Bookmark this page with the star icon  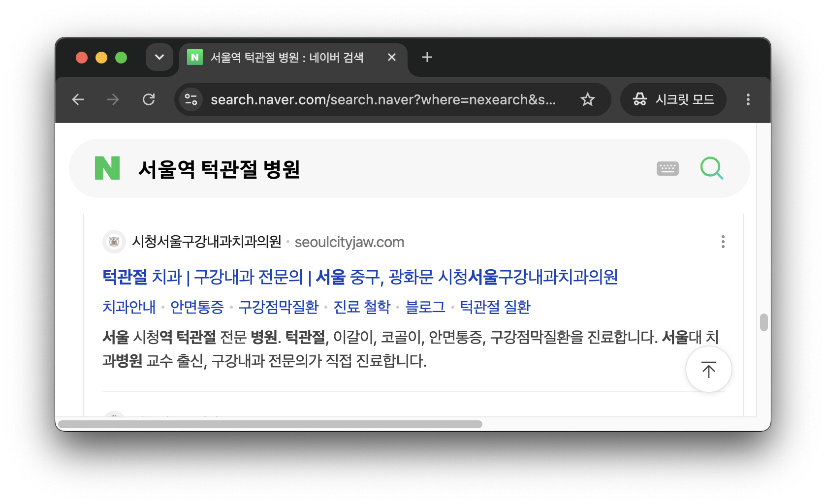coord(588,100)
